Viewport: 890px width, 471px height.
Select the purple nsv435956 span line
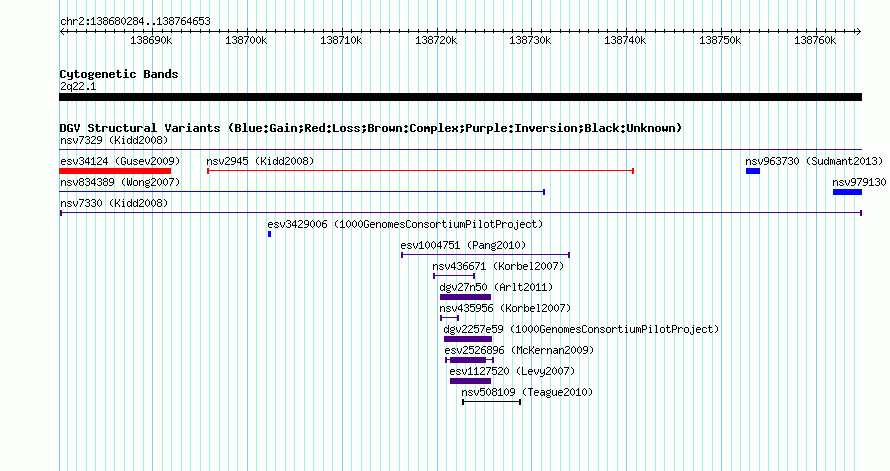450,318
